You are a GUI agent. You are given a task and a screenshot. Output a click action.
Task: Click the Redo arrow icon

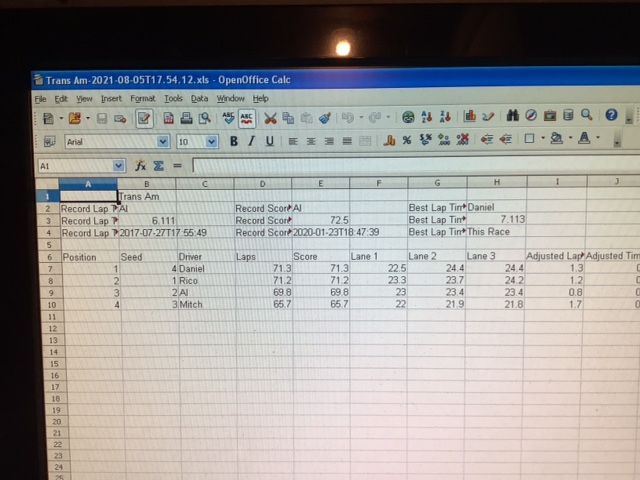click(x=374, y=118)
